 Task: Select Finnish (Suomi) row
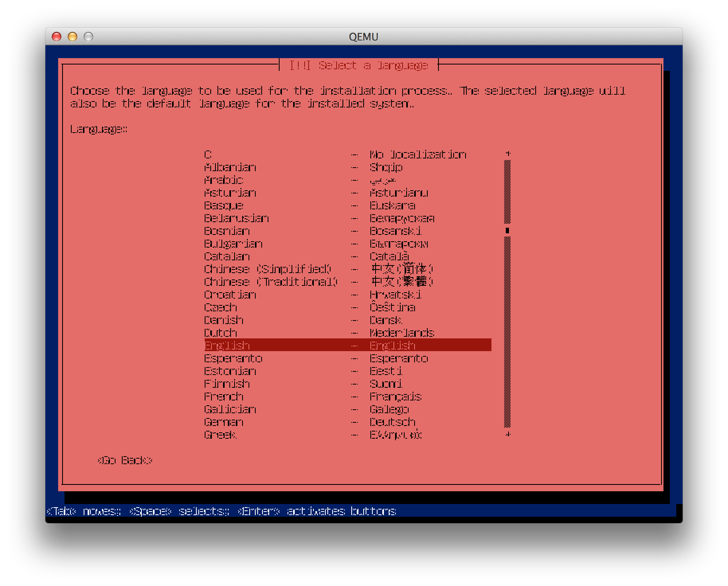click(348, 383)
